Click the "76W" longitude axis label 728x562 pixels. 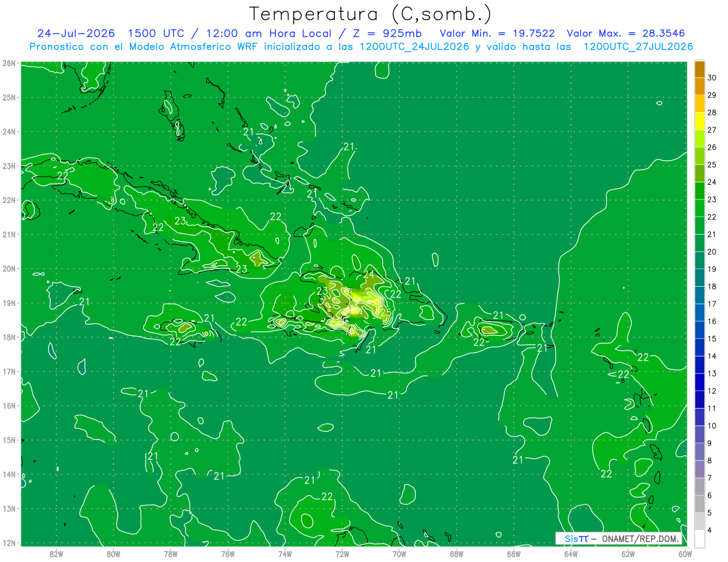point(227,554)
